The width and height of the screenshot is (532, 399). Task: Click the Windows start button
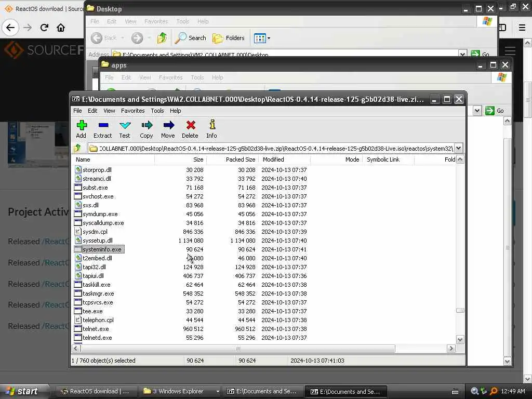coord(24,391)
